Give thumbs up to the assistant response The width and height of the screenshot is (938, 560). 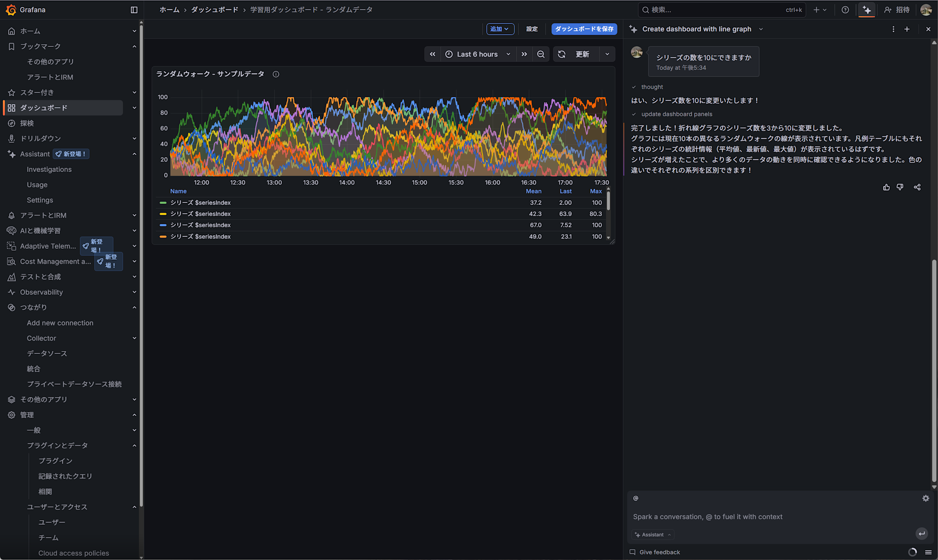click(886, 187)
